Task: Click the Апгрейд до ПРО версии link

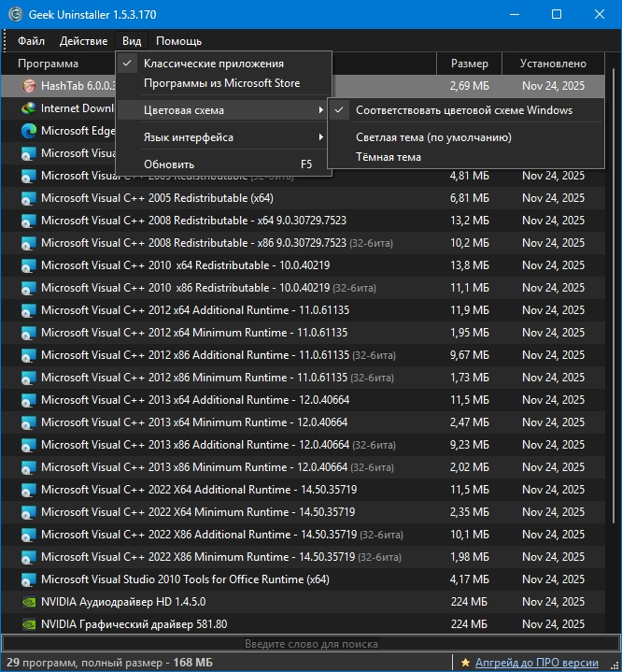Action: (x=536, y=663)
